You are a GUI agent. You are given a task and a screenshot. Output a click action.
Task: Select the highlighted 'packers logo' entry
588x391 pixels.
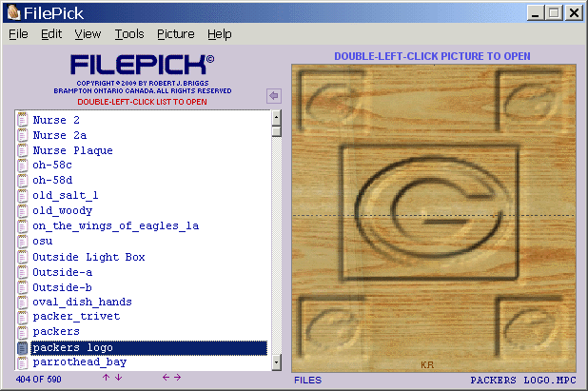(x=148, y=347)
